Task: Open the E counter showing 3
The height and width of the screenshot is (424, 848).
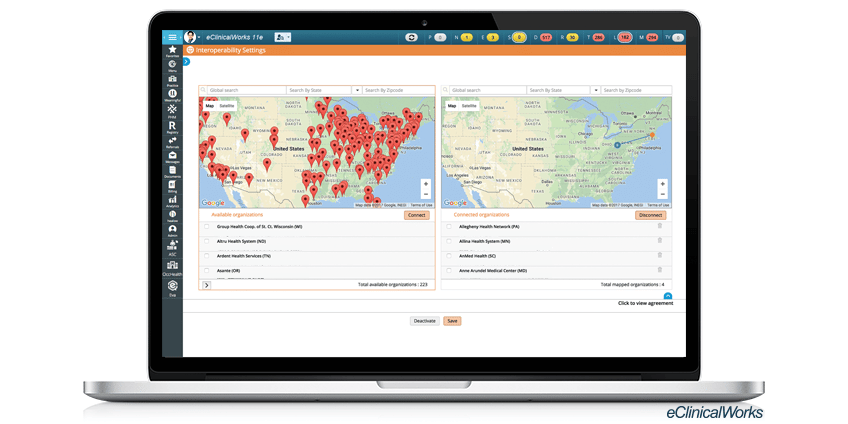Action: [x=492, y=37]
